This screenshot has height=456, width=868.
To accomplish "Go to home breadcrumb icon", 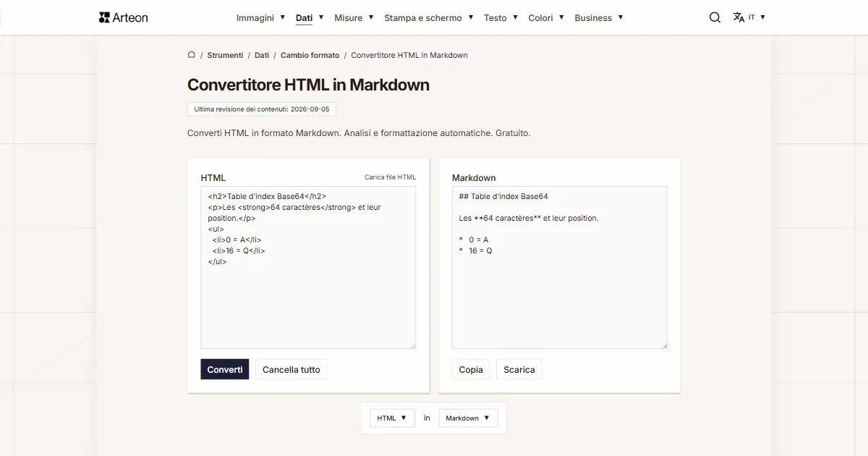I will point(192,55).
